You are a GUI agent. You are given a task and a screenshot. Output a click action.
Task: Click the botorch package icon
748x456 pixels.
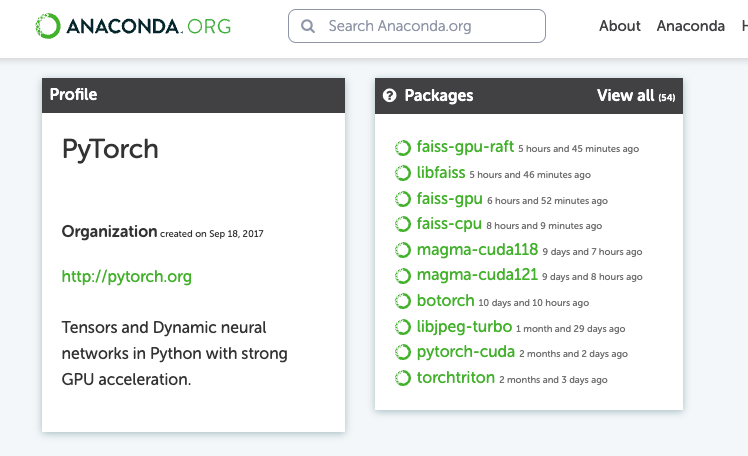coord(402,301)
